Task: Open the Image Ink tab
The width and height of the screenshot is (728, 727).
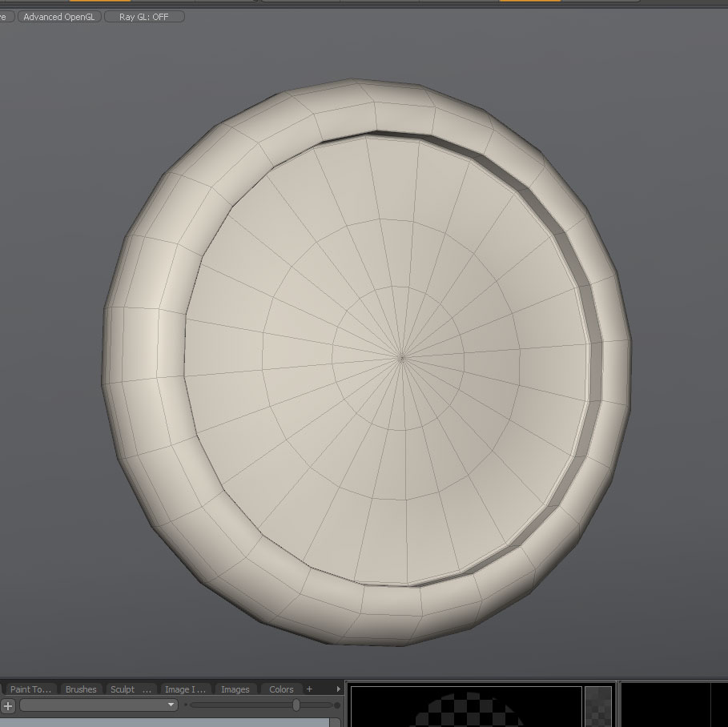Action: [x=185, y=689]
